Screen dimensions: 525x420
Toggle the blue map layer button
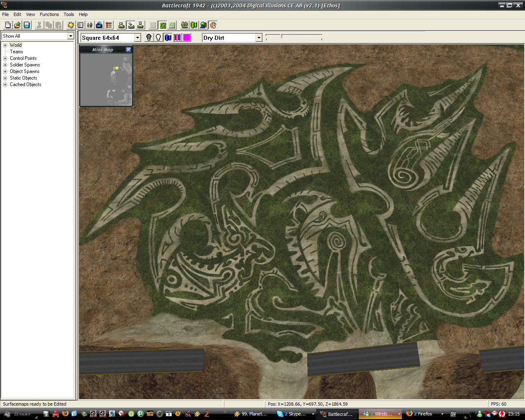[168, 37]
